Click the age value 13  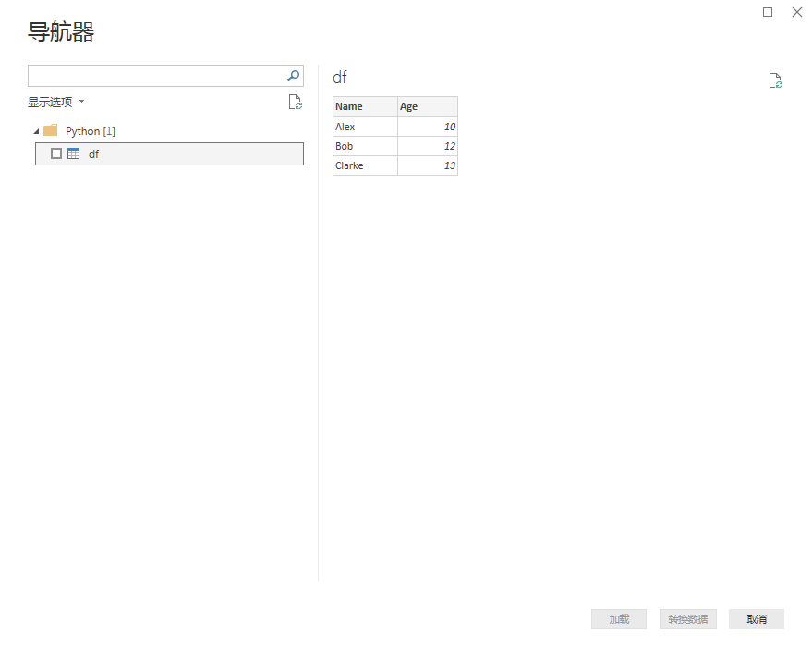pyautogui.click(x=428, y=165)
